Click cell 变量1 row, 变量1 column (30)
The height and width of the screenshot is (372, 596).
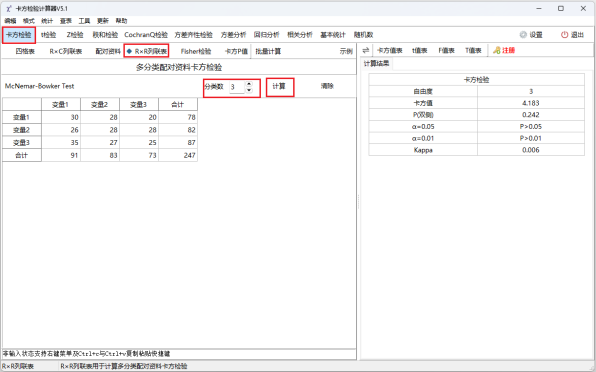(61, 117)
